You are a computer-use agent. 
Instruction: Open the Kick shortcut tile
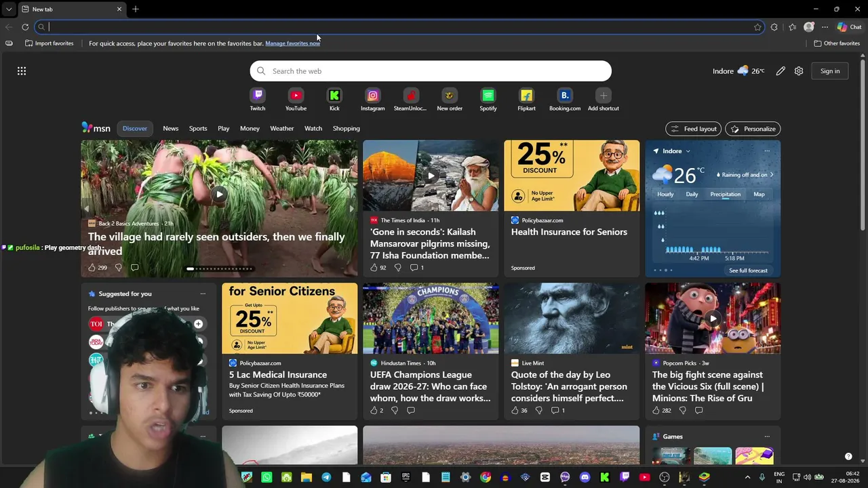coord(334,99)
